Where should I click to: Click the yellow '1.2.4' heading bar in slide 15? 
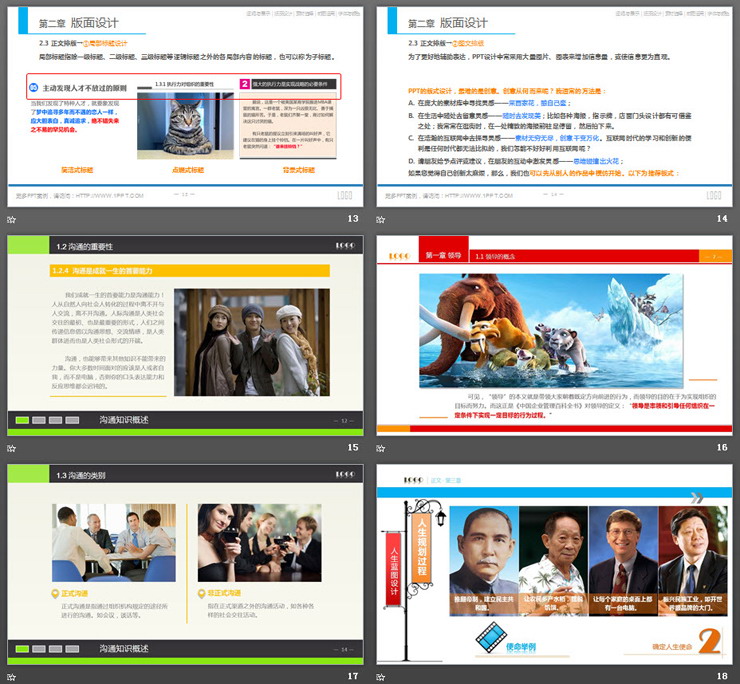[x=190, y=270]
